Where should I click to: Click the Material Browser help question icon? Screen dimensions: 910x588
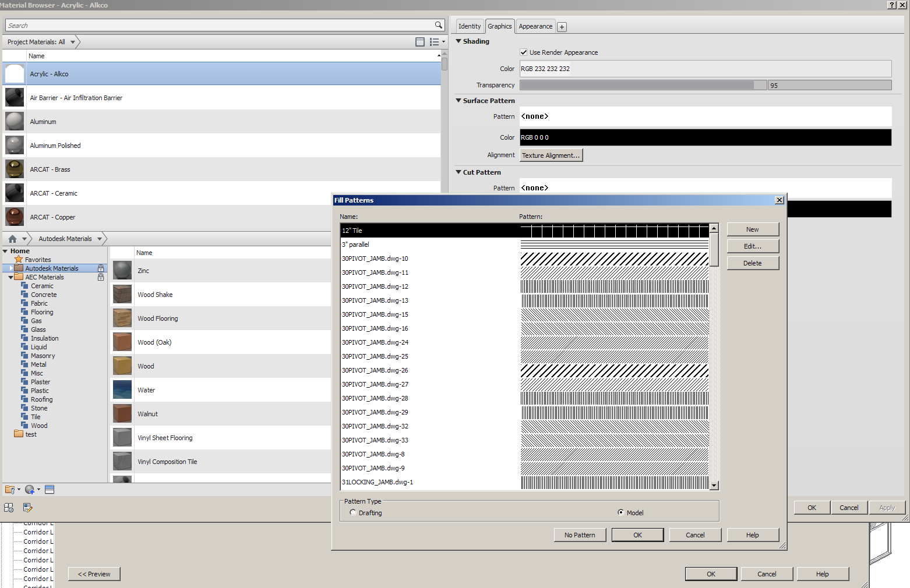(892, 5)
